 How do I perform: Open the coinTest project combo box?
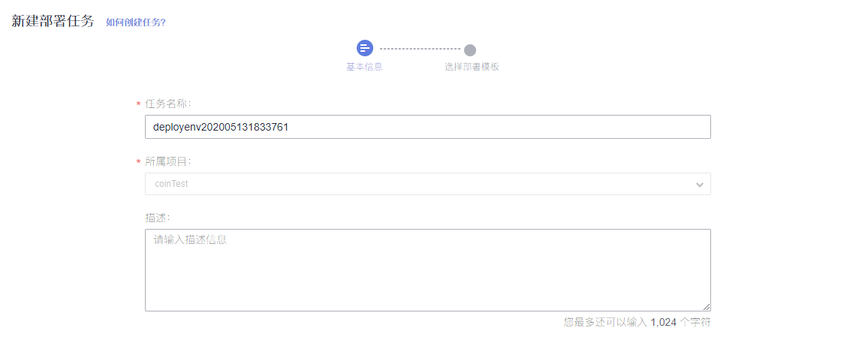coord(428,184)
